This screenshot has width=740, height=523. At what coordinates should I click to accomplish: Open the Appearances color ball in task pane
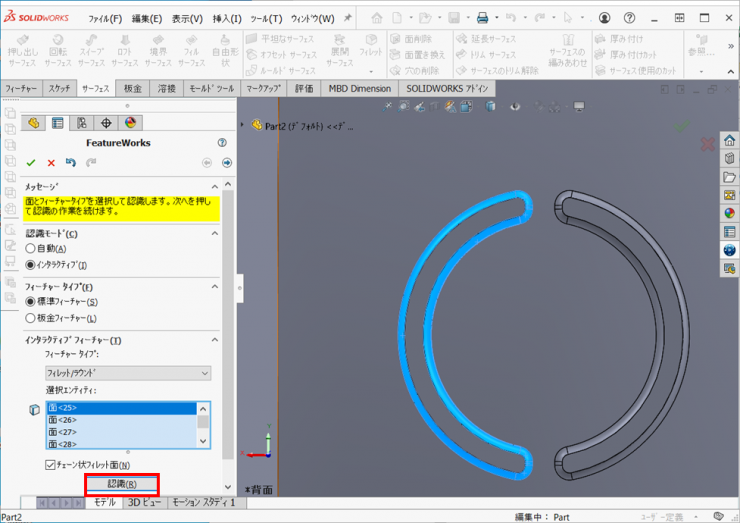(x=729, y=213)
